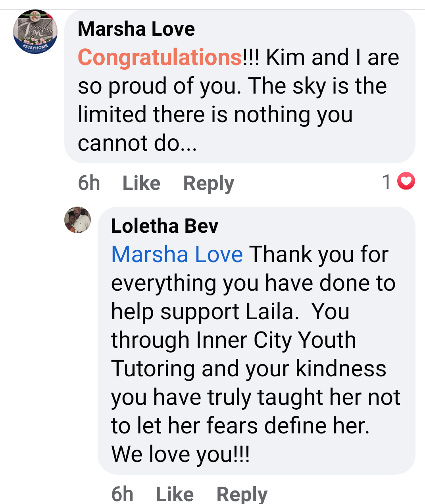Select the "so proud of you" comment line
This screenshot has height=504, width=425.
click(x=159, y=86)
